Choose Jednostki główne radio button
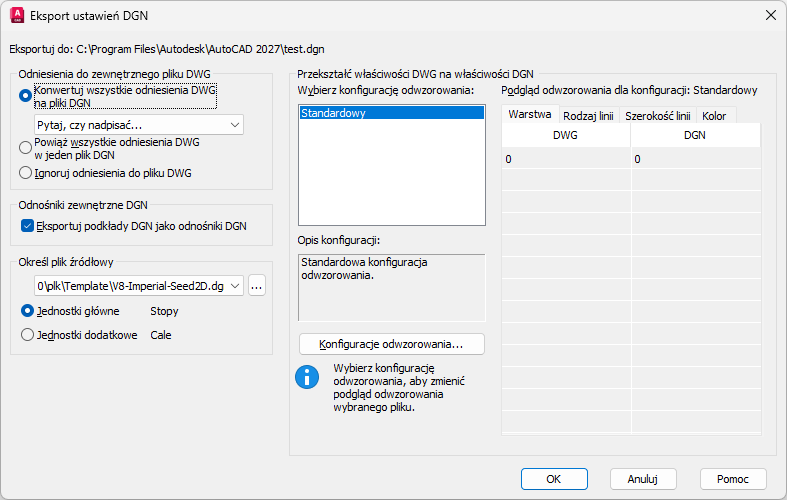 pyautogui.click(x=27, y=311)
